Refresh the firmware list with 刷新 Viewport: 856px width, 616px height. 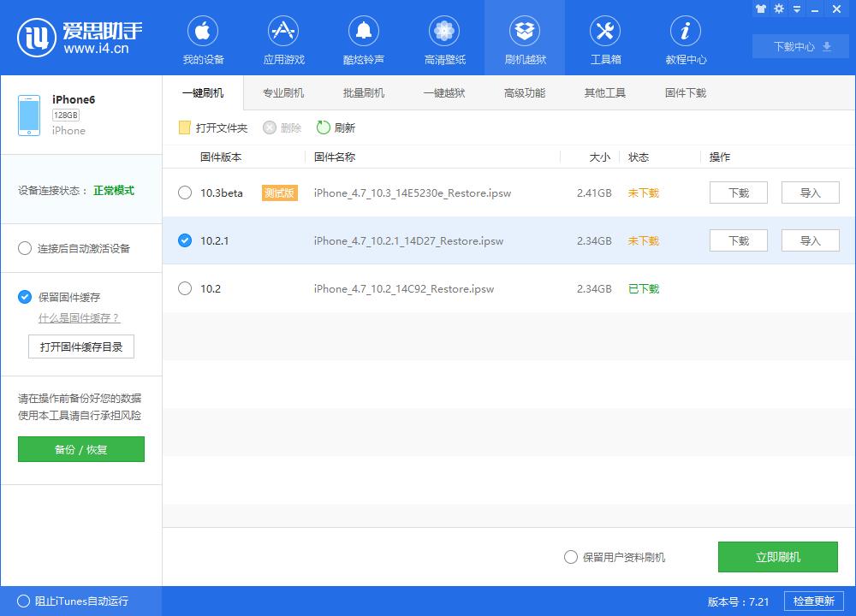336,127
